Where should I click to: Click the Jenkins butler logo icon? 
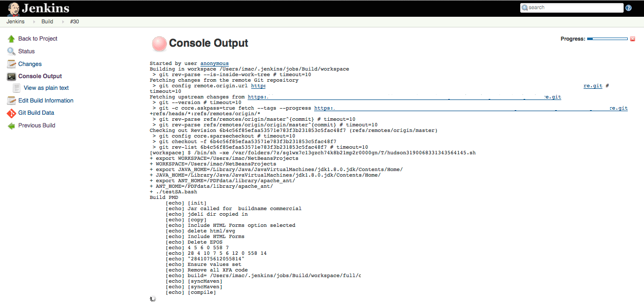point(14,9)
